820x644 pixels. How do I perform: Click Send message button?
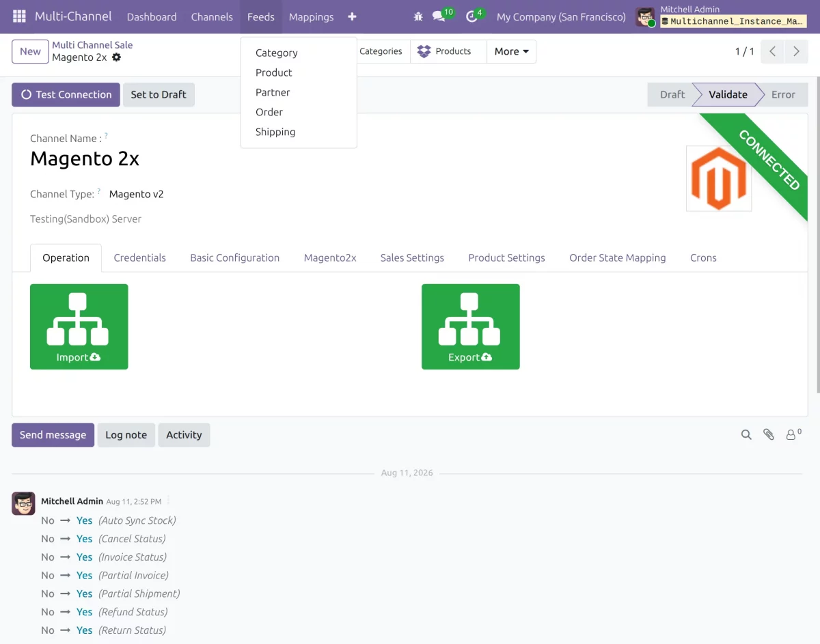point(53,434)
